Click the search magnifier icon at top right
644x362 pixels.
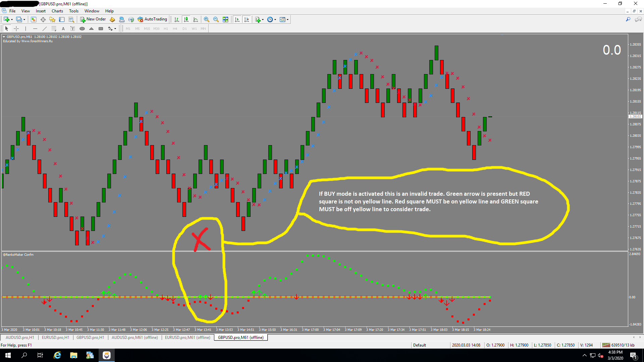coord(628,19)
